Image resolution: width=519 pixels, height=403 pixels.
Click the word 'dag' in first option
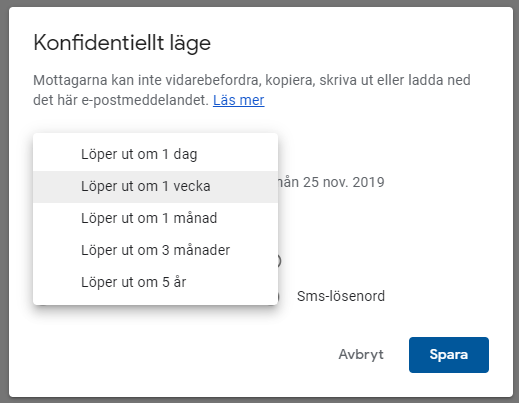[185, 155]
